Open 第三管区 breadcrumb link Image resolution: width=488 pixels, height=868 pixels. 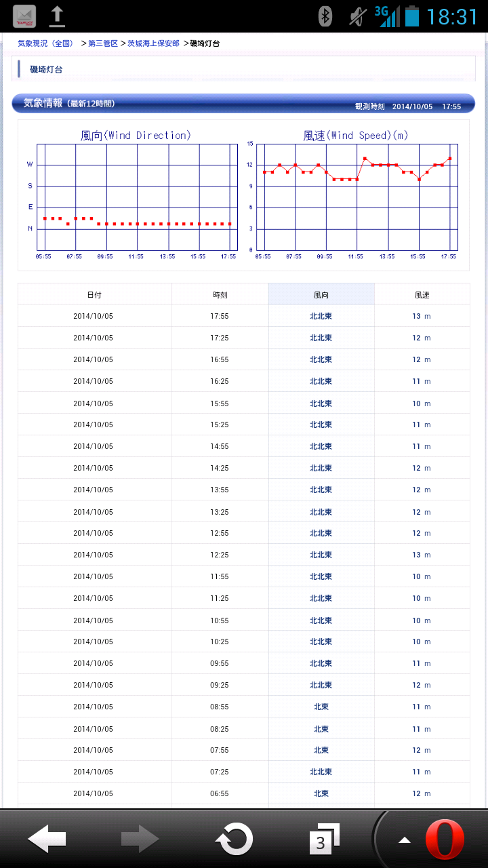click(x=103, y=43)
